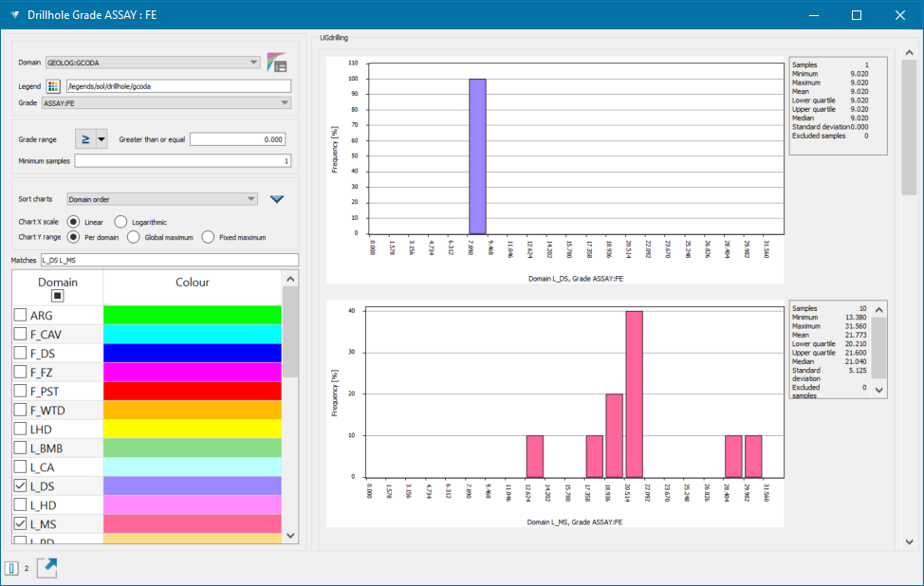Select Global maximum for chart Y range

134,237
